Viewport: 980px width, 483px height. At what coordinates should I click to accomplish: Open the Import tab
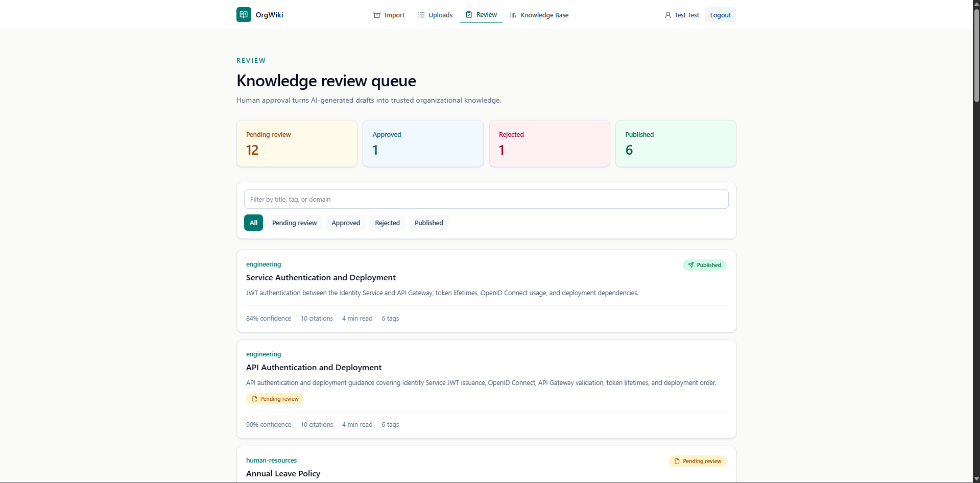(389, 15)
